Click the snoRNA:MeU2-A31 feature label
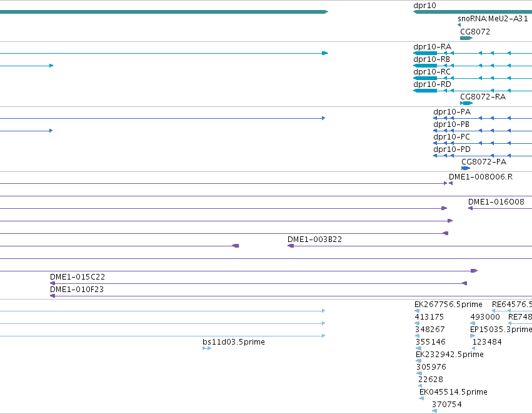 [493, 19]
